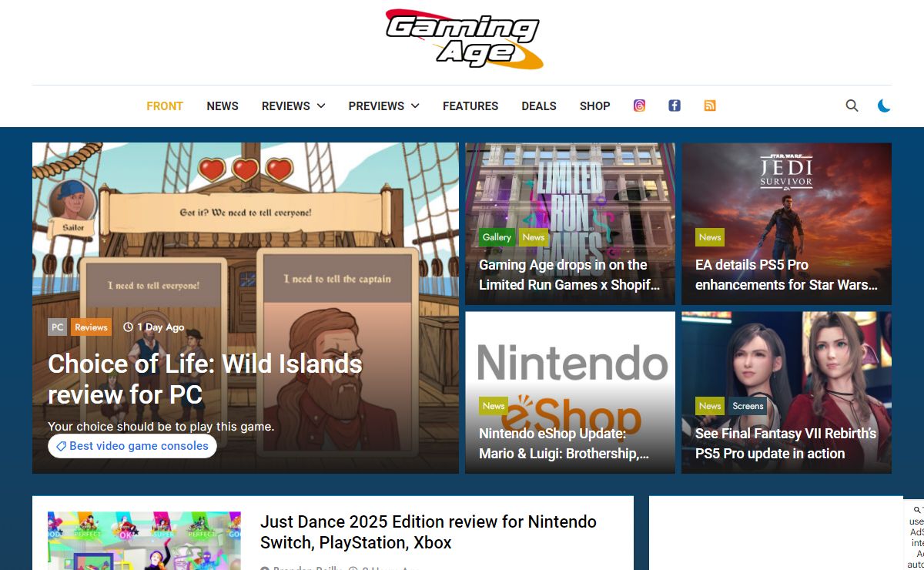Click the Just Dance 2025 thumbnail image
The height and width of the screenshot is (570, 924).
pos(144,541)
